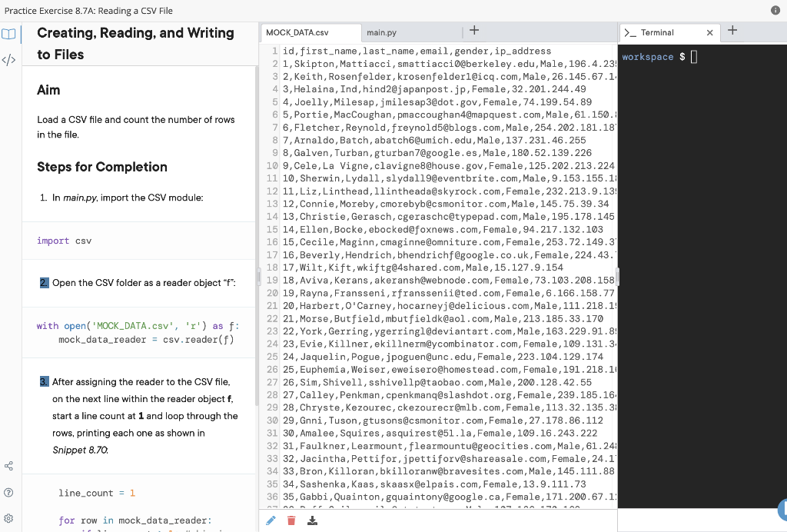Image resolution: width=787 pixels, height=532 pixels.
Task: Select the blue pencil edit icon
Action: pos(271,520)
